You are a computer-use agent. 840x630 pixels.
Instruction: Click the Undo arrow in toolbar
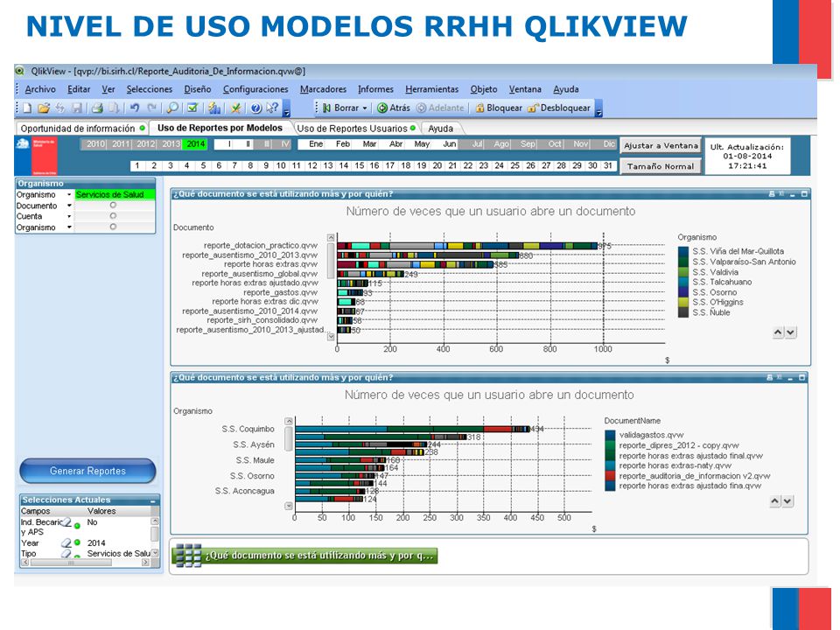[x=135, y=108]
